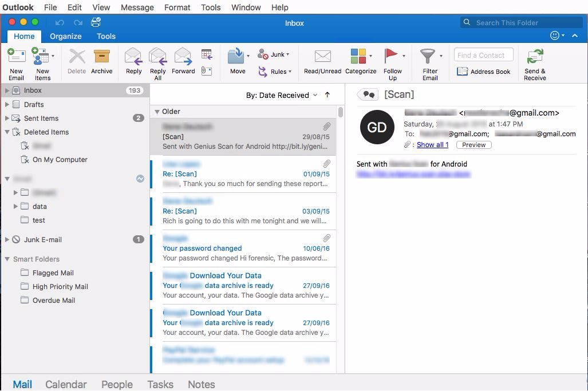Switch to Calendar view

pyautogui.click(x=66, y=384)
